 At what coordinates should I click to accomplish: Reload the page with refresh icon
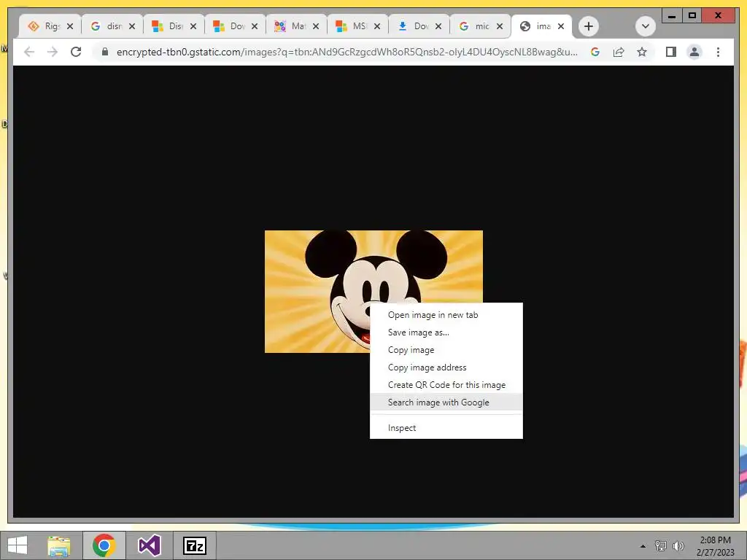[x=76, y=52]
